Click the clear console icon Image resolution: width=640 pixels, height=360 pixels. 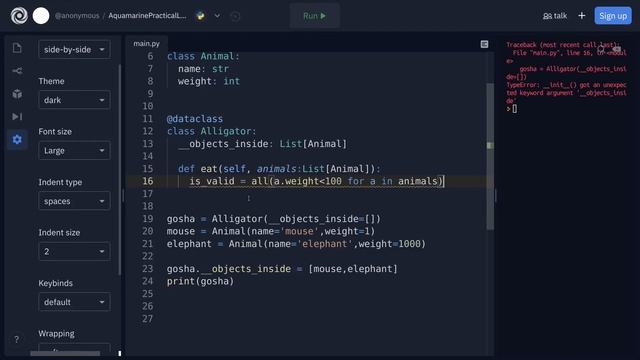point(616,50)
